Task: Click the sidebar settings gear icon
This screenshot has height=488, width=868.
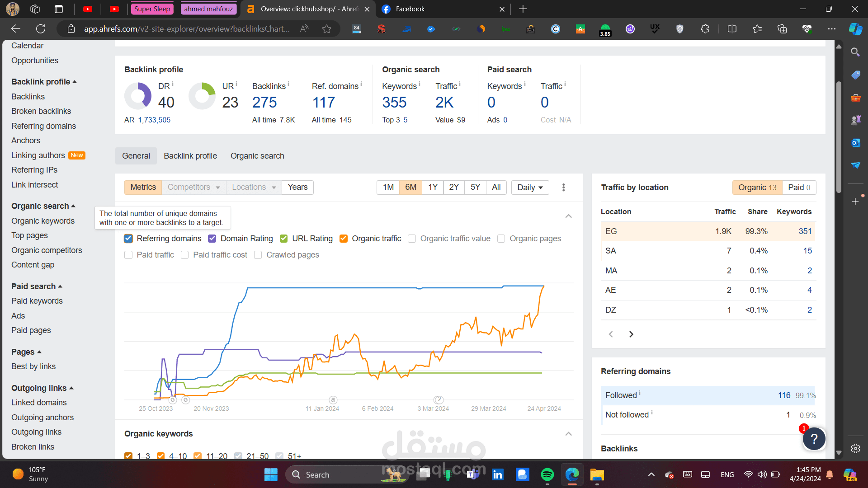Action: click(x=855, y=448)
